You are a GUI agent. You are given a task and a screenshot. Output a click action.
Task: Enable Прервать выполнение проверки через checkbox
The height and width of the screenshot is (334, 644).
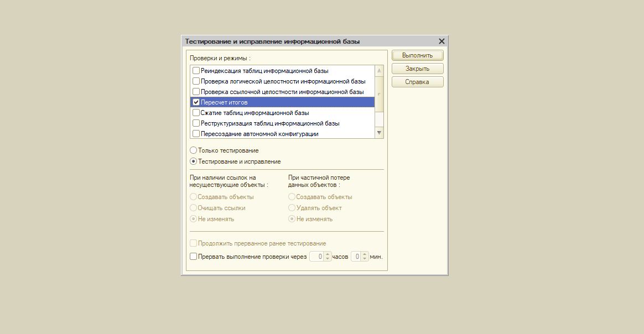coord(193,257)
